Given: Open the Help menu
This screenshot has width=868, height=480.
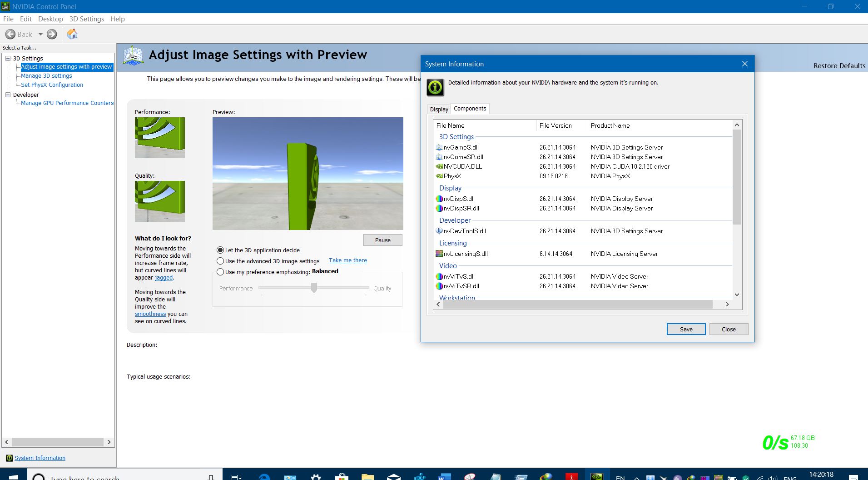Looking at the screenshot, I should click(x=118, y=19).
